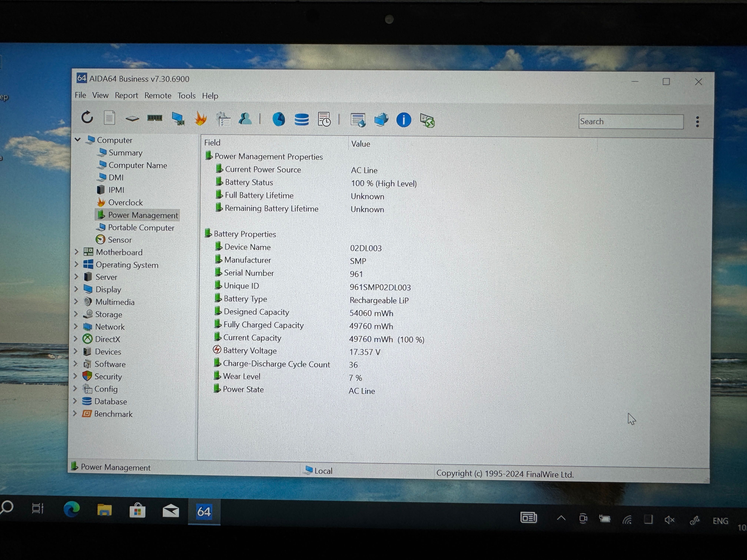This screenshot has width=747, height=560.
Task: Expand the Network tree node
Action: [76, 326]
